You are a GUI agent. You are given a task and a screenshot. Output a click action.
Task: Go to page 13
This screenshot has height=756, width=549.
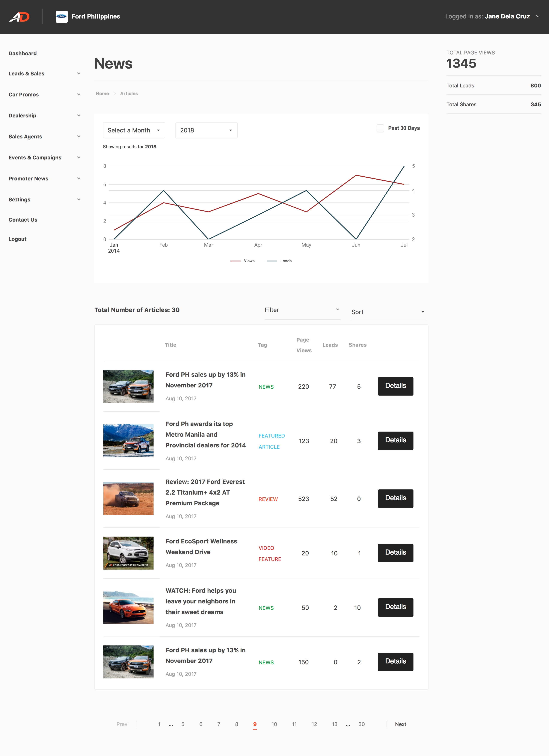click(335, 724)
